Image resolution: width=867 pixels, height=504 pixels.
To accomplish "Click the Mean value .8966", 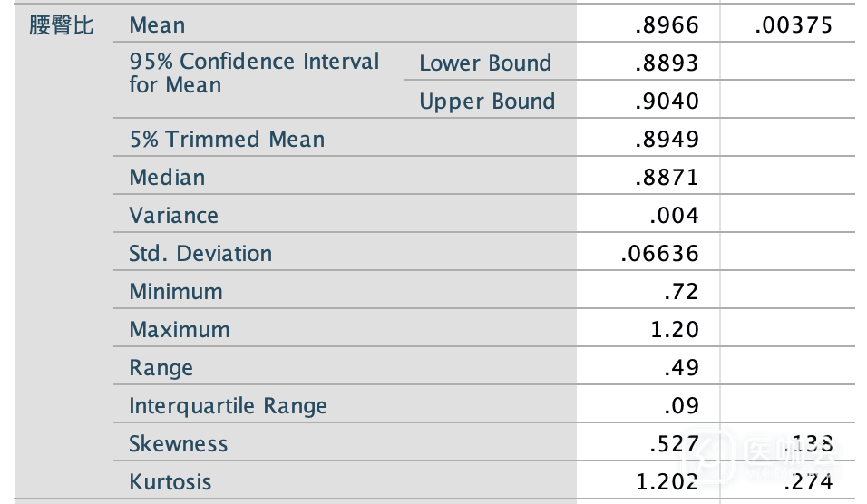I will (x=667, y=25).
